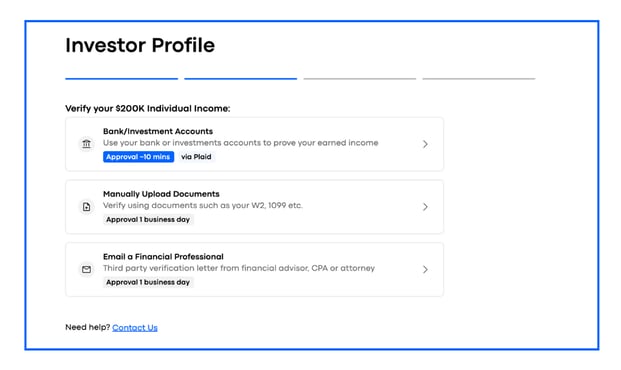Click second progress step bar
Image resolution: width=621 pixels, height=370 pixels.
pos(240,79)
